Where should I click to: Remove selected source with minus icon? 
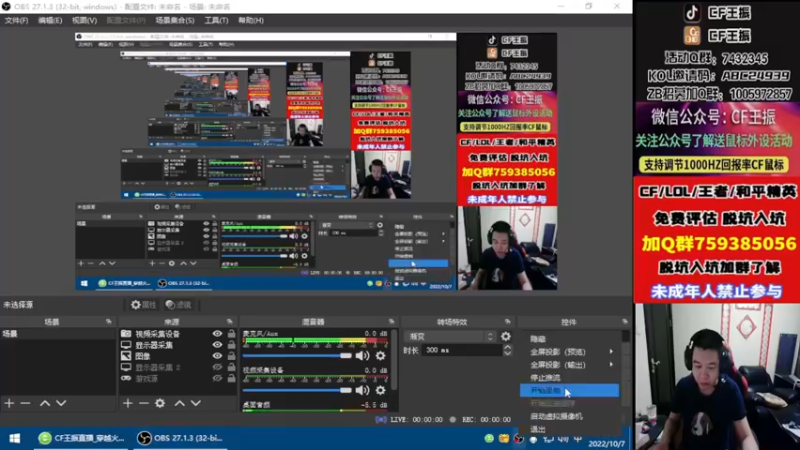144,403
